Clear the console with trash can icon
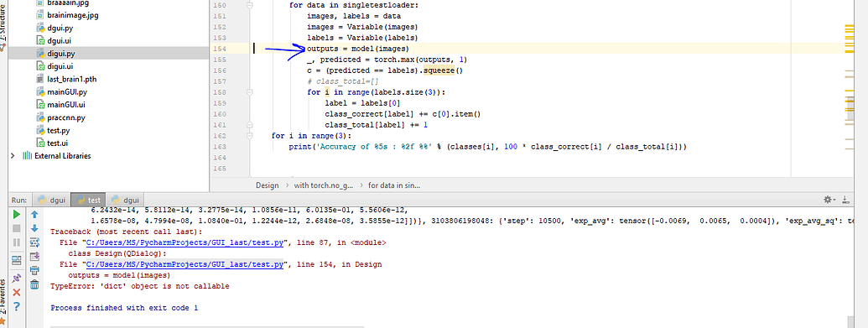The height and width of the screenshot is (328, 868). coord(34,284)
